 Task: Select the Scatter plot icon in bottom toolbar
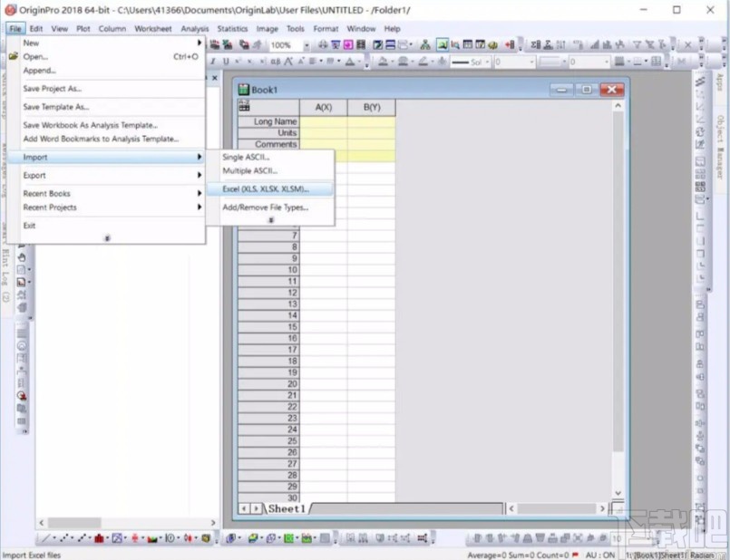[63, 538]
